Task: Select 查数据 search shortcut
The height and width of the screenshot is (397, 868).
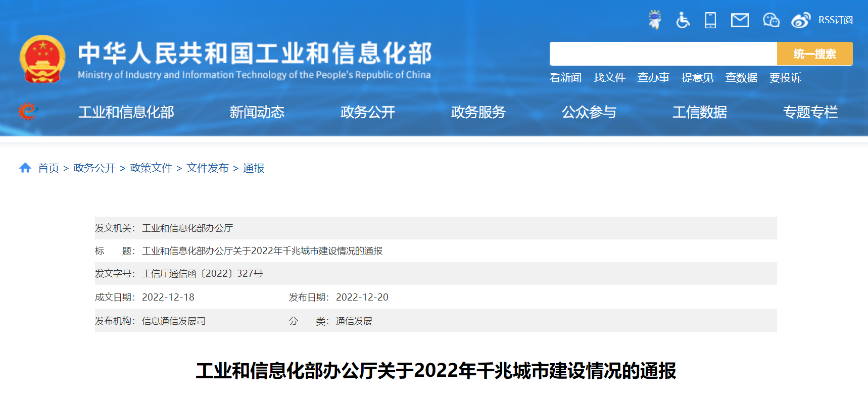Action: point(741,78)
